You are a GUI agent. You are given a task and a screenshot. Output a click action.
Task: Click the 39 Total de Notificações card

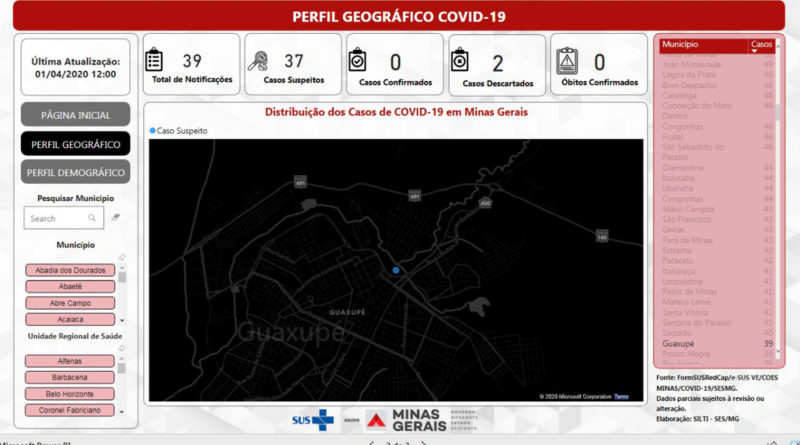(x=192, y=64)
